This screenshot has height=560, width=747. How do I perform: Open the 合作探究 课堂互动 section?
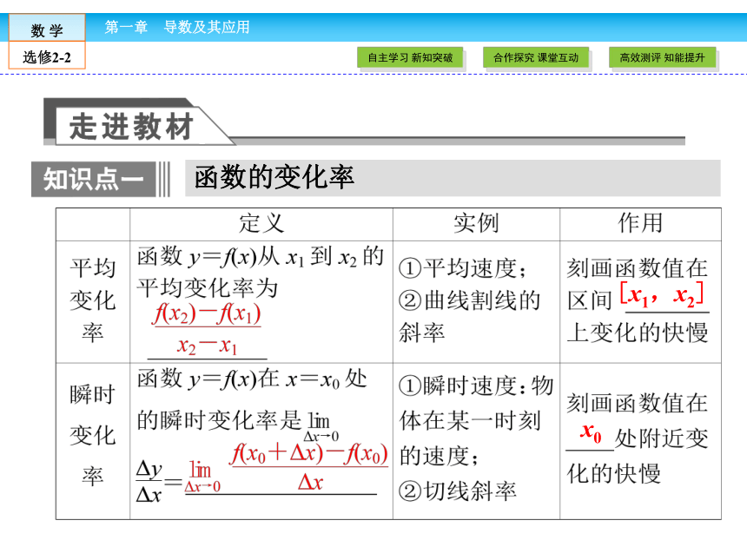(x=536, y=57)
